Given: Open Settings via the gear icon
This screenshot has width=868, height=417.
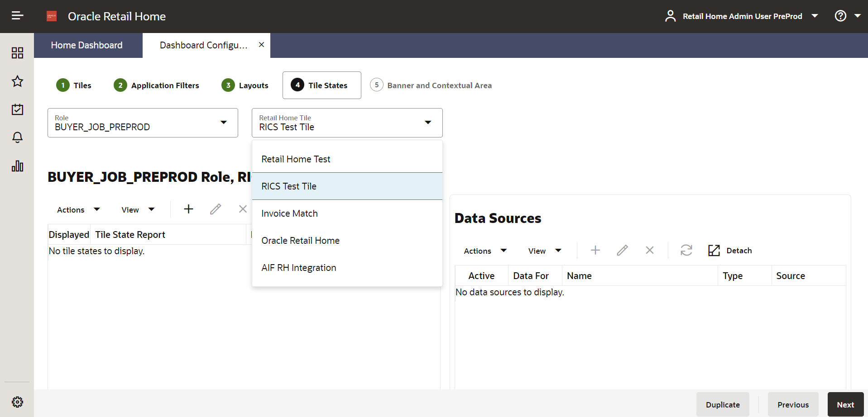Looking at the screenshot, I should tap(17, 402).
